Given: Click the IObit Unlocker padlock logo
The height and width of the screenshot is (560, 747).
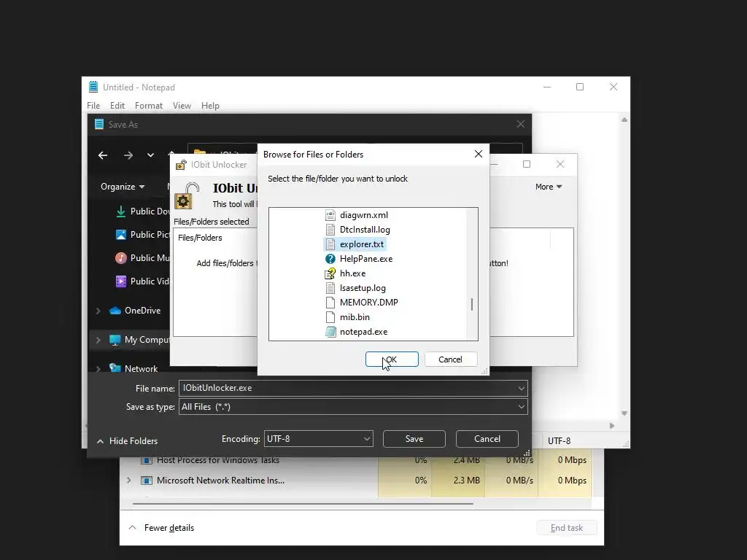Looking at the screenshot, I should [x=187, y=195].
